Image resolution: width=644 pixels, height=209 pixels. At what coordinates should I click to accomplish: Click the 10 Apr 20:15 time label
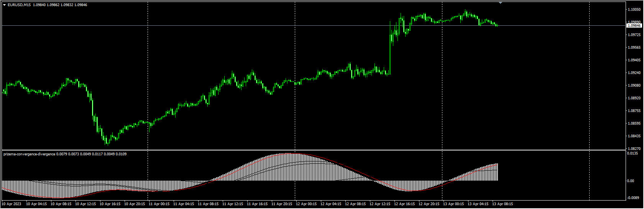pos(135,204)
